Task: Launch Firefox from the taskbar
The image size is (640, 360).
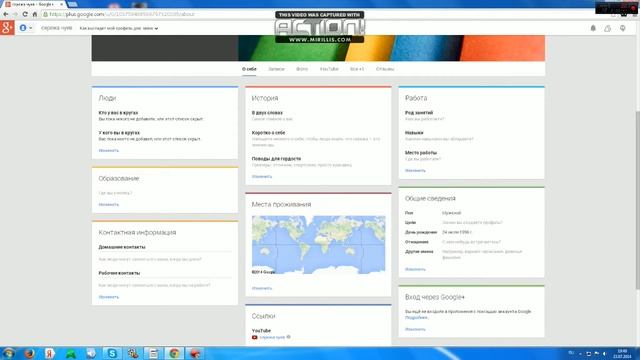Action: pyautogui.click(x=29, y=353)
